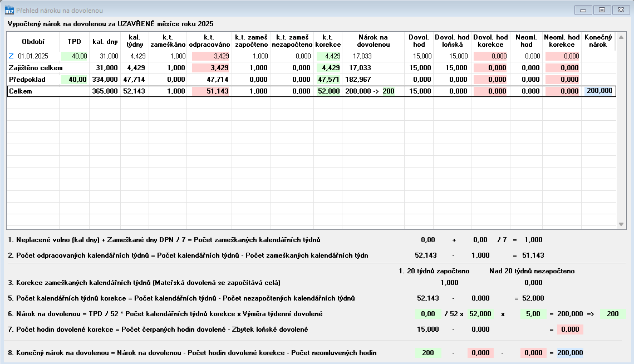Click the mz application icon in title bar
The width and height of the screenshot is (634, 364).
coord(9,10)
